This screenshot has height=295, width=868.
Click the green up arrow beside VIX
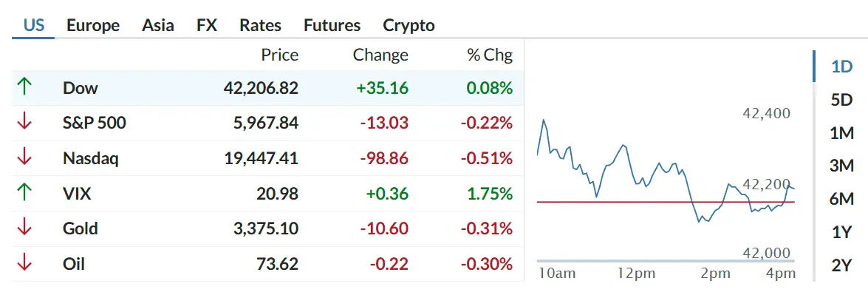24,193
